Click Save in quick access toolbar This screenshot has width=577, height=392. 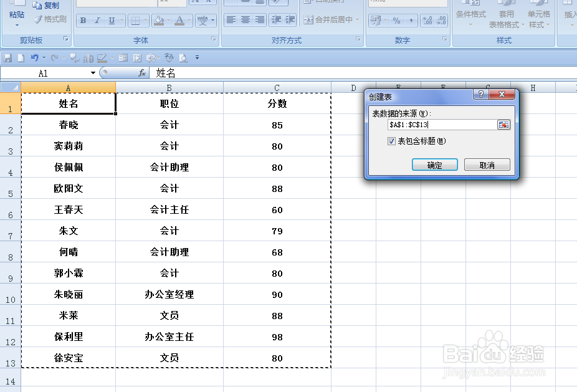coord(7,58)
